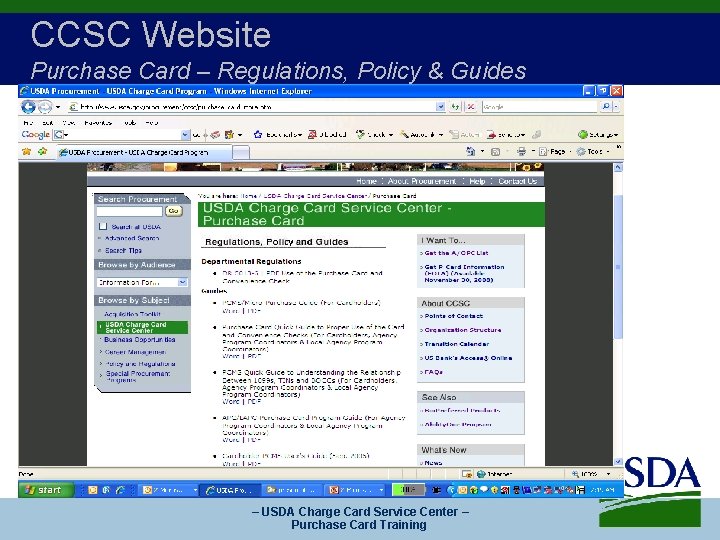This screenshot has height=540, width=720.
Task: Select the USDA Procurement browser tab
Action: click(144, 152)
